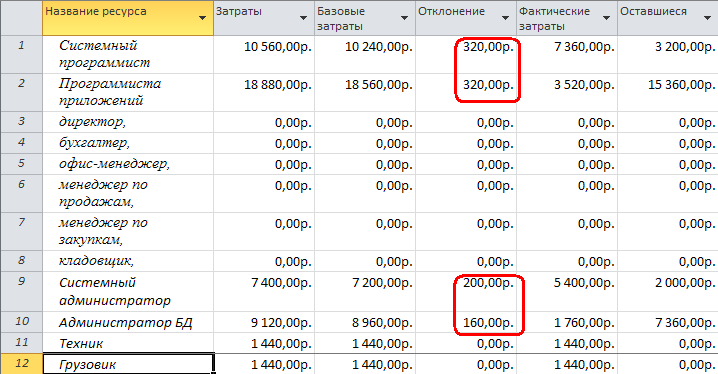Click the 10 240,00р. baseline cost cell
718x374 pixels.
pyautogui.click(x=365, y=54)
